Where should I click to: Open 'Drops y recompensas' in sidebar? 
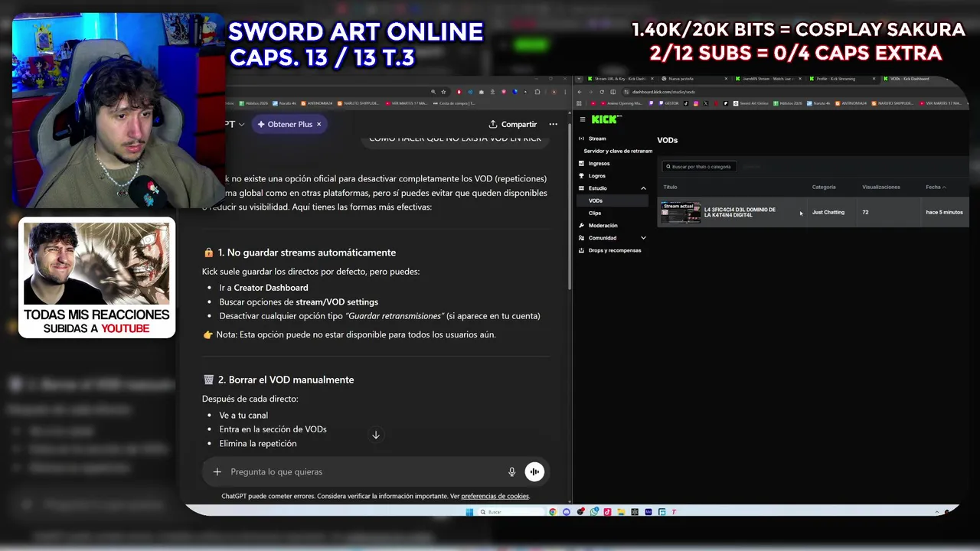tap(615, 250)
